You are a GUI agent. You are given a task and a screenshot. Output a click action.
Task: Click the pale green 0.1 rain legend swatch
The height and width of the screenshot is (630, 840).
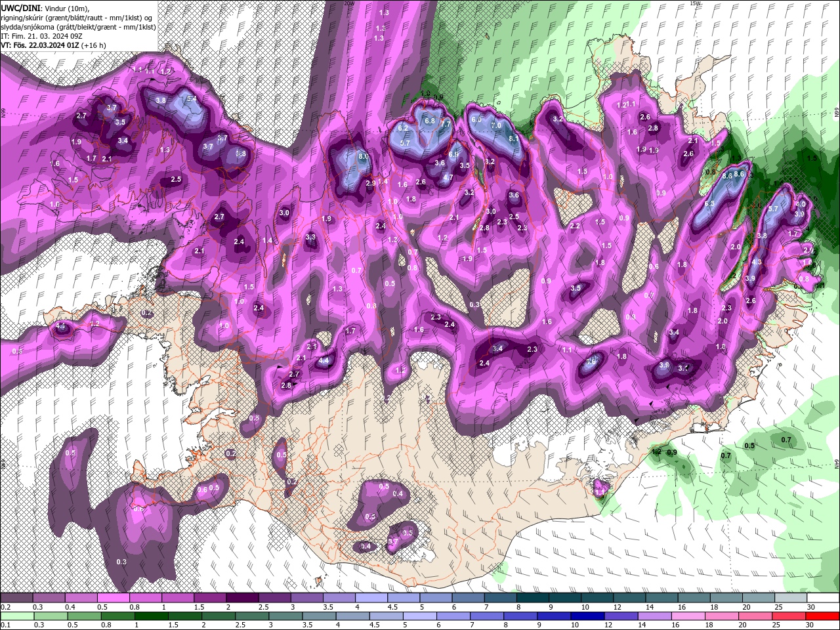click(17, 616)
